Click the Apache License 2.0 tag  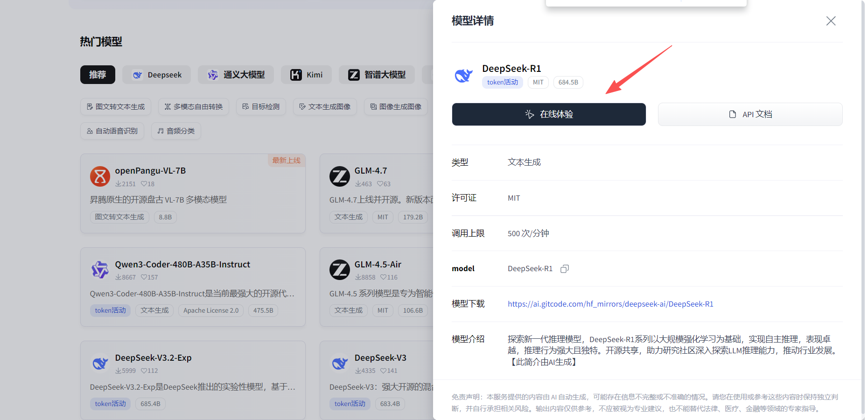click(211, 310)
